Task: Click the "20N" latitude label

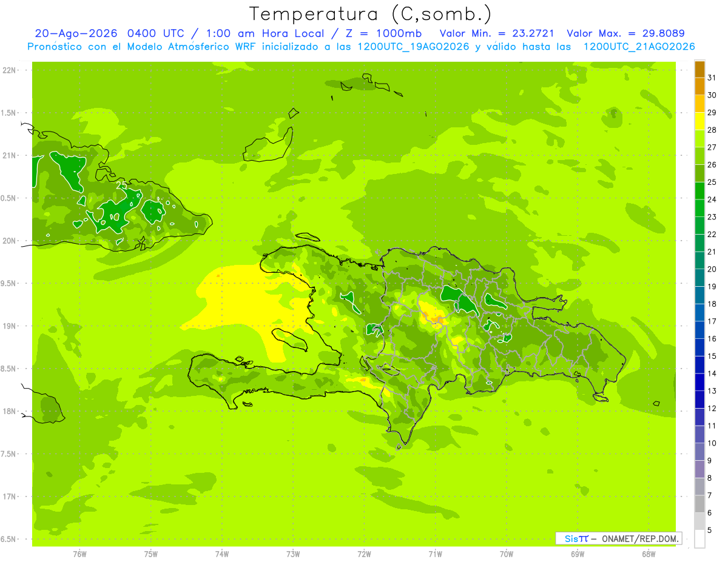Action: [x=10, y=241]
